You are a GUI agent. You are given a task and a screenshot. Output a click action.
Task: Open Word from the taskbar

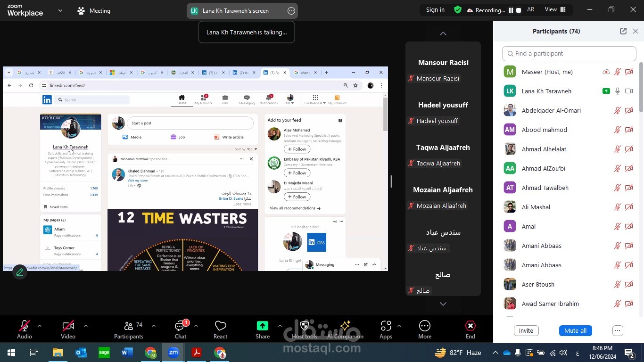[127, 353]
